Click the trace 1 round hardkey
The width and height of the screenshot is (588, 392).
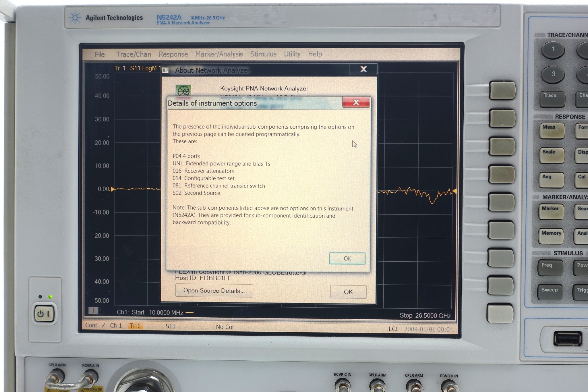click(x=553, y=50)
